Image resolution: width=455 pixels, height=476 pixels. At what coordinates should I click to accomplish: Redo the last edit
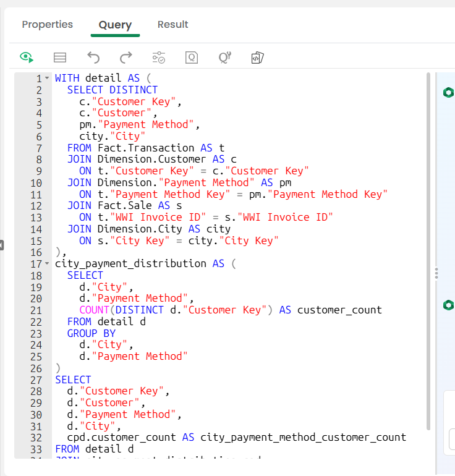(x=126, y=57)
